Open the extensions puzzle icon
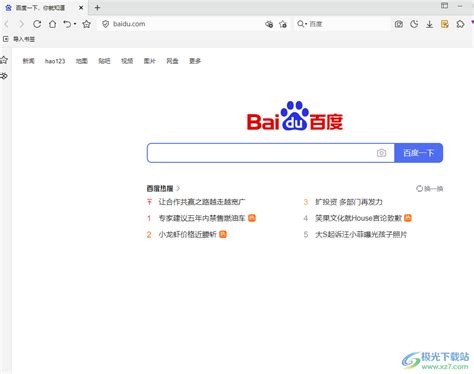474x374 pixels. pos(460,24)
